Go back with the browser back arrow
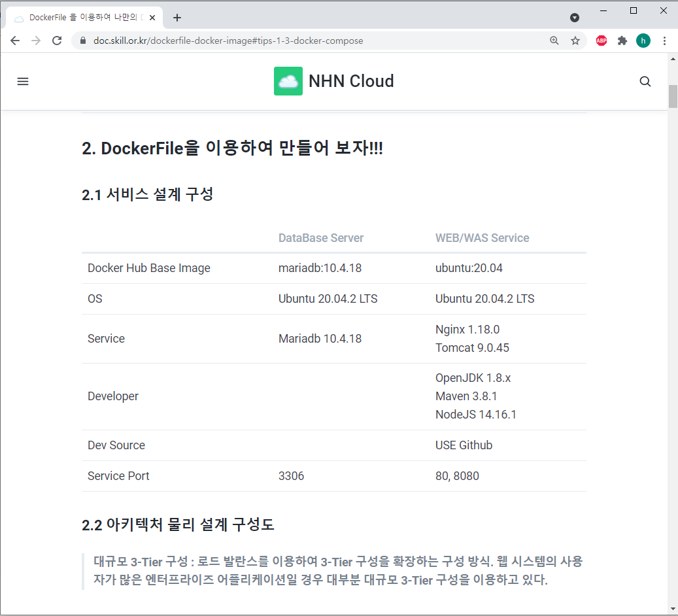This screenshot has width=678, height=616. (15, 41)
